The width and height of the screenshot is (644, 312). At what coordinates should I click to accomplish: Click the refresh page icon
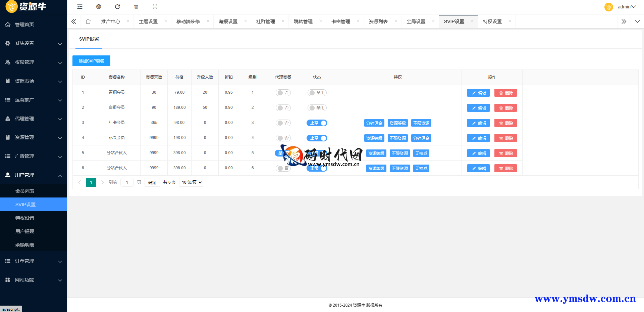(x=117, y=7)
